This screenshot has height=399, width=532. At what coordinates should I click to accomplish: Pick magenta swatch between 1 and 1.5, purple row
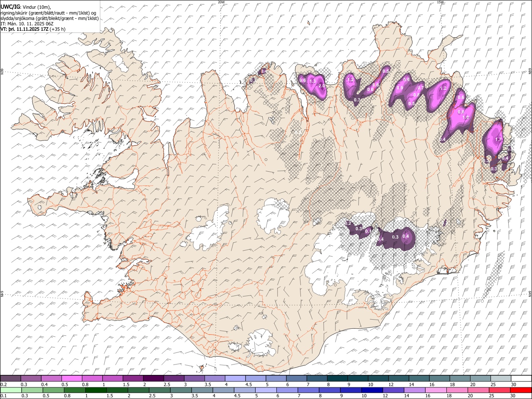click(113, 379)
